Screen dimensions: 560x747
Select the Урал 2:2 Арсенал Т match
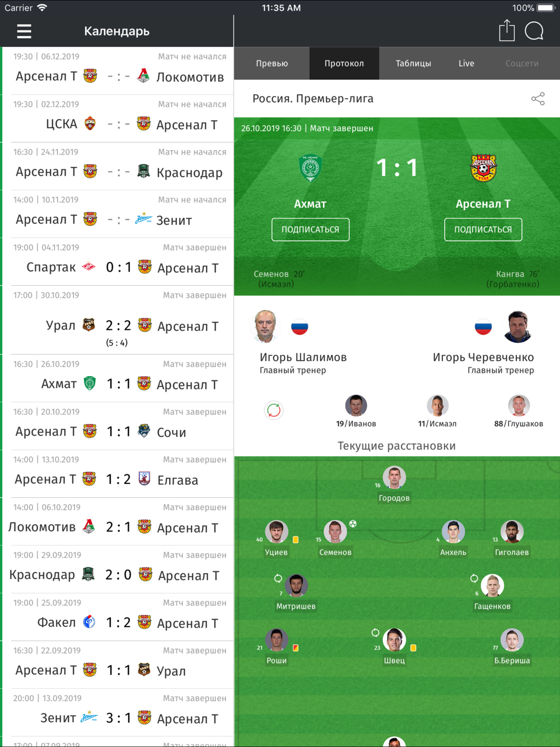[118, 320]
